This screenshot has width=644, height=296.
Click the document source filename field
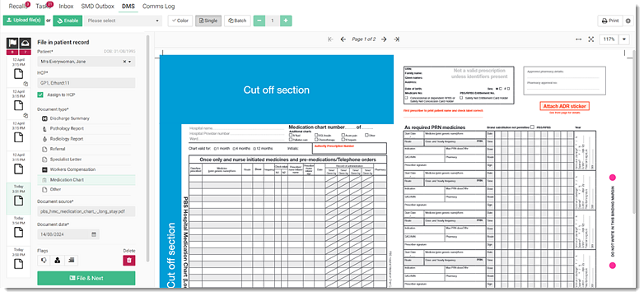[x=86, y=211]
